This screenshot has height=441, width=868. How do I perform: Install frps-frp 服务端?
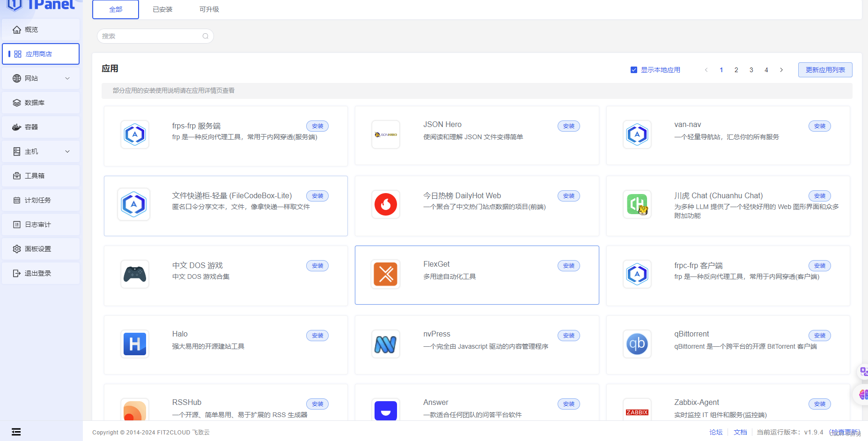coord(317,126)
